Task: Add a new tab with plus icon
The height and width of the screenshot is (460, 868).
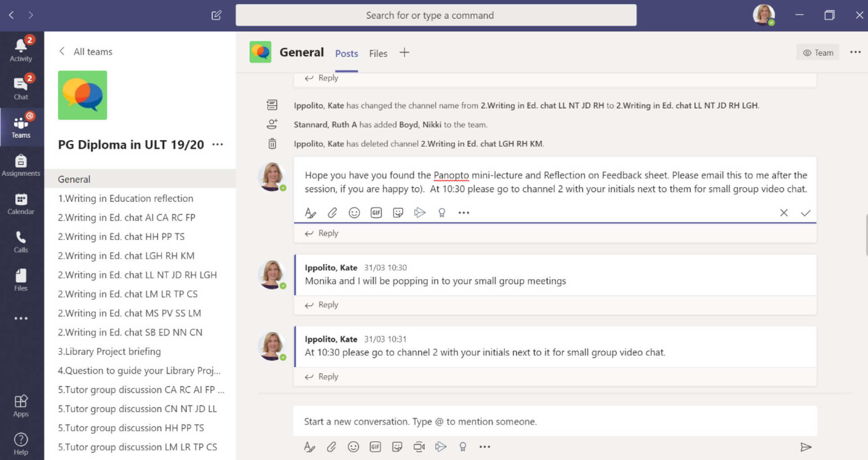Action: pos(404,52)
